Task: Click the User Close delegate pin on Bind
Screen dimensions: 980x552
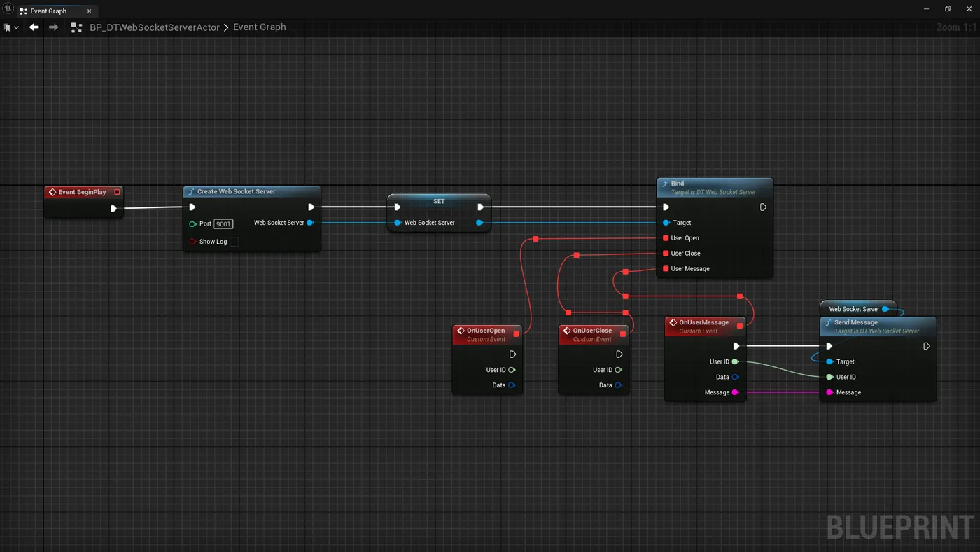Action: coord(666,254)
